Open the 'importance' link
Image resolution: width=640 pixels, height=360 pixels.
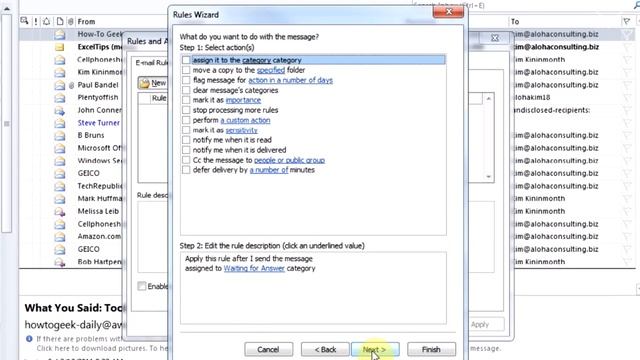coord(243,100)
